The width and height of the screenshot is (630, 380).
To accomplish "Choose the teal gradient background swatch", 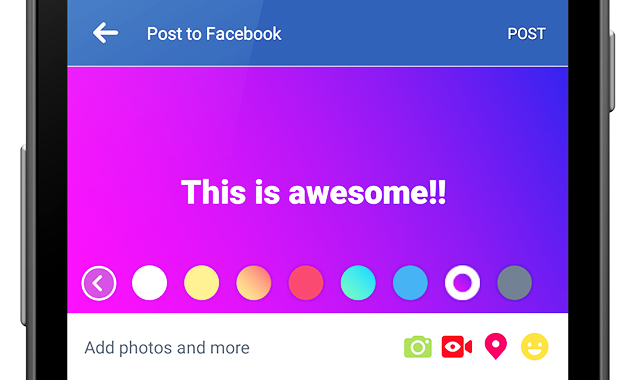I will point(358,283).
